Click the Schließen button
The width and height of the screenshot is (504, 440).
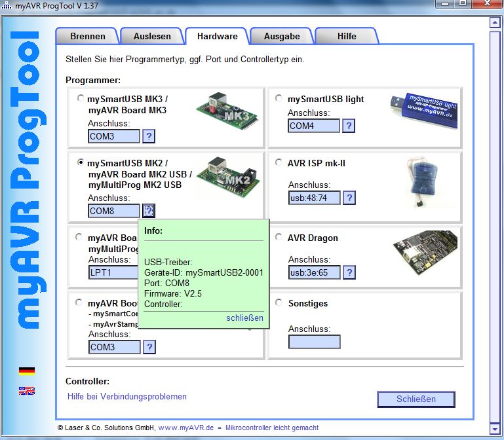[416, 399]
